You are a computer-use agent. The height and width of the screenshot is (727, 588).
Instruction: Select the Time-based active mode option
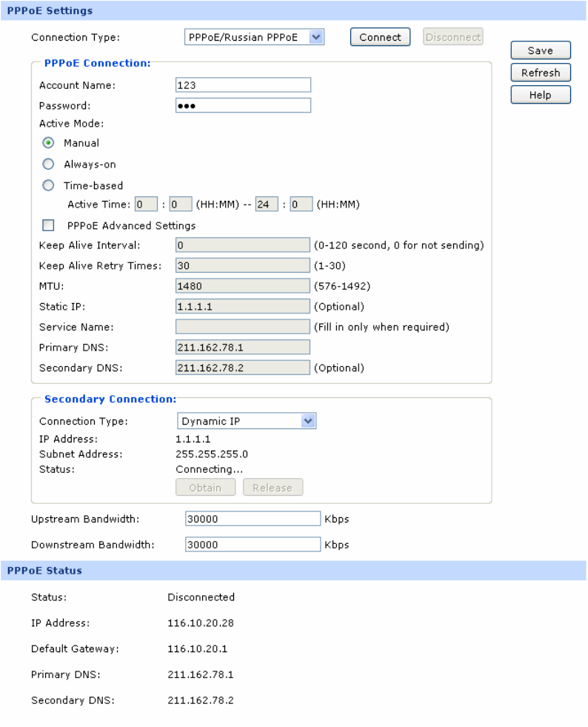tap(48, 186)
